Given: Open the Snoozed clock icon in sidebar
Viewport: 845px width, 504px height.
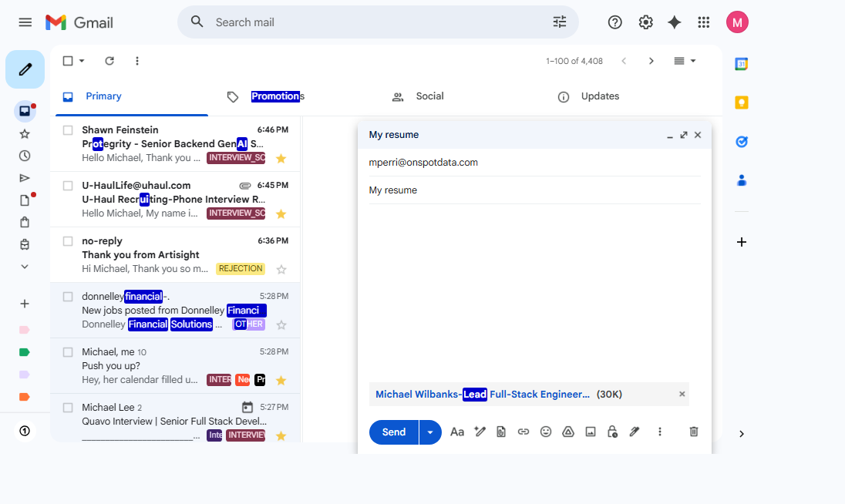Looking at the screenshot, I should pyautogui.click(x=25, y=156).
